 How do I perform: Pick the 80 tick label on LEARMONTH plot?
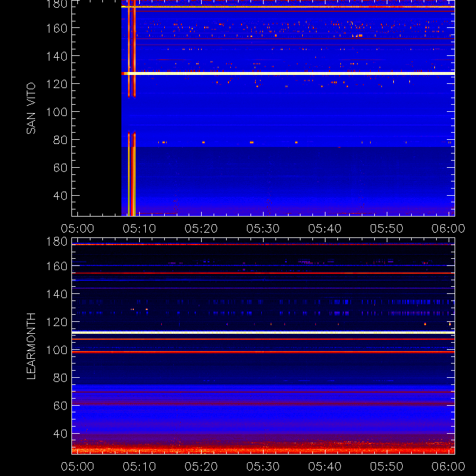point(60,378)
